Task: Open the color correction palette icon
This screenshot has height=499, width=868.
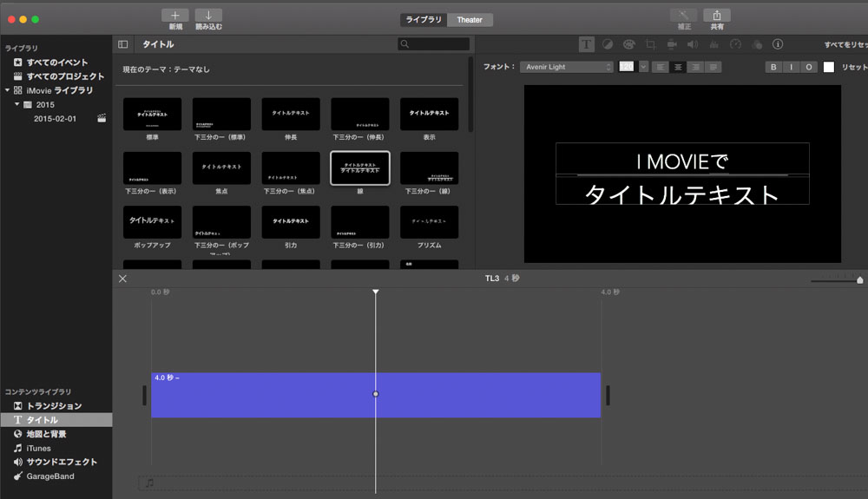Action: point(628,44)
